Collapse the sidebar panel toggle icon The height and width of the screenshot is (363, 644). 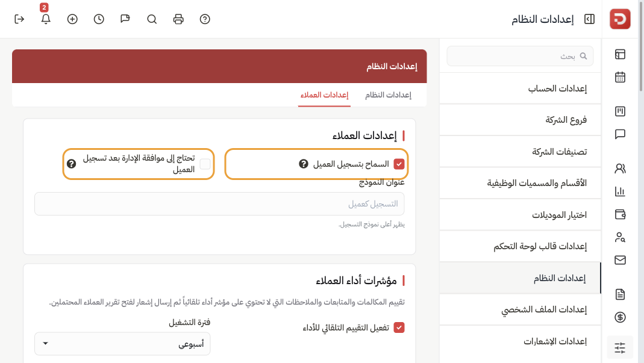click(x=589, y=19)
